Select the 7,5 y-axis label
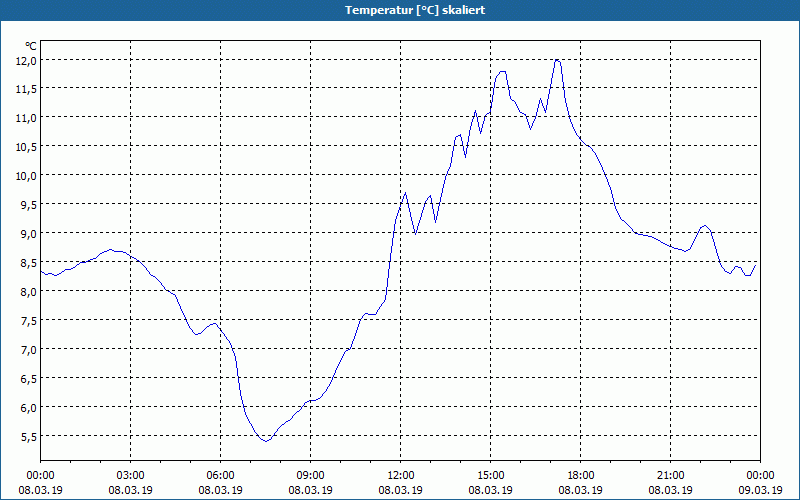The image size is (800, 500). click(30, 321)
